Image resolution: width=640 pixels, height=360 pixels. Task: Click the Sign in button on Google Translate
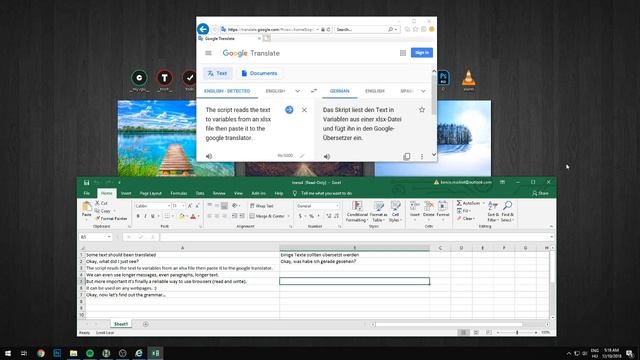pyautogui.click(x=422, y=53)
